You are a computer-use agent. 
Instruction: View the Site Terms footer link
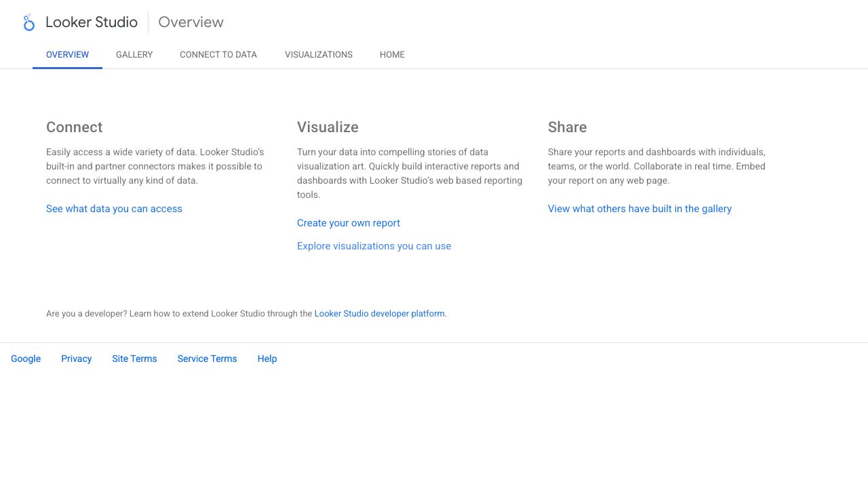(134, 359)
